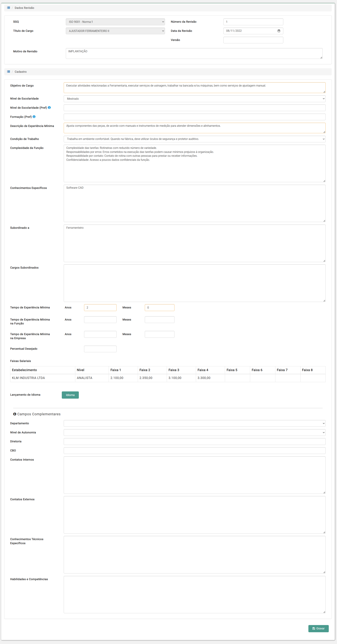Screen dimensions: 337x644
Task: Expand the Nível de Autonomia dropdown
Action: point(194,432)
